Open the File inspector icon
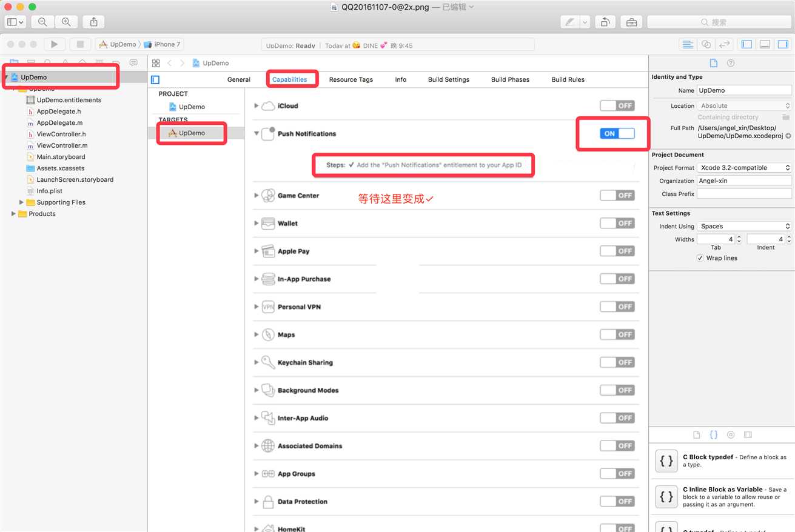 pos(714,63)
